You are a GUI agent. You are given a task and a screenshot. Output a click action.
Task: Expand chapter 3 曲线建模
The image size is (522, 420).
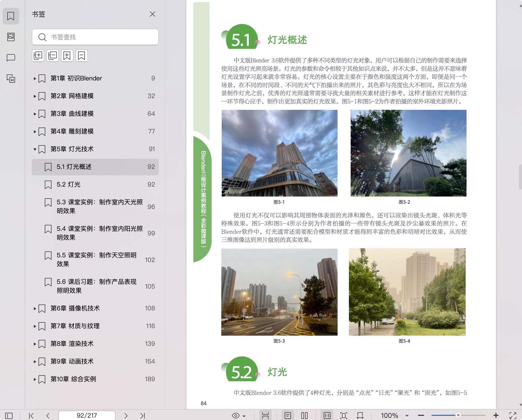coord(35,114)
